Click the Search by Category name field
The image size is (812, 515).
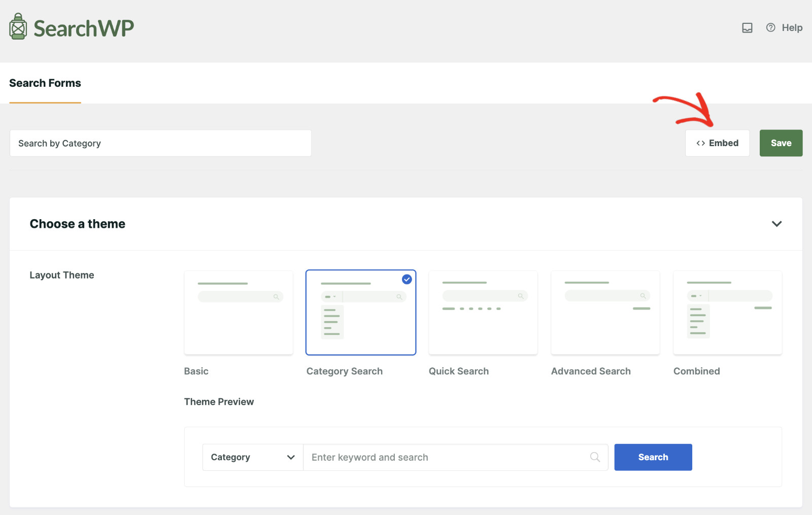[160, 143]
